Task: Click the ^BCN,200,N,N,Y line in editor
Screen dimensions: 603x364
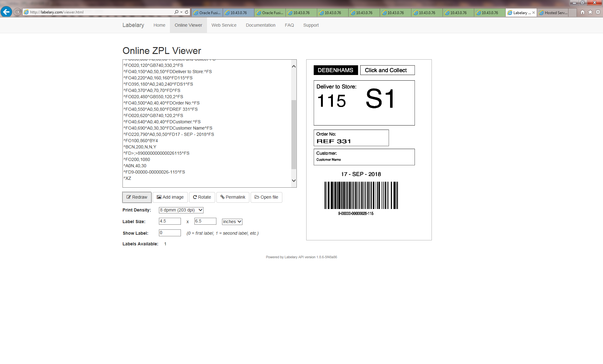Action: (140, 147)
